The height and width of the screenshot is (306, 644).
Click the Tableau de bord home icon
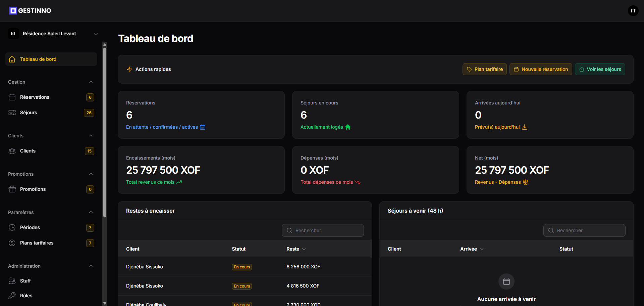pyautogui.click(x=12, y=59)
